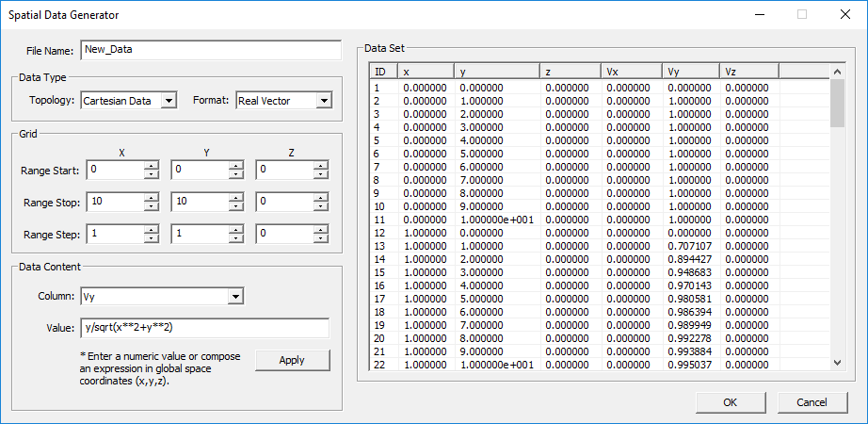
Task: Click the ID column header
Action: (x=383, y=72)
